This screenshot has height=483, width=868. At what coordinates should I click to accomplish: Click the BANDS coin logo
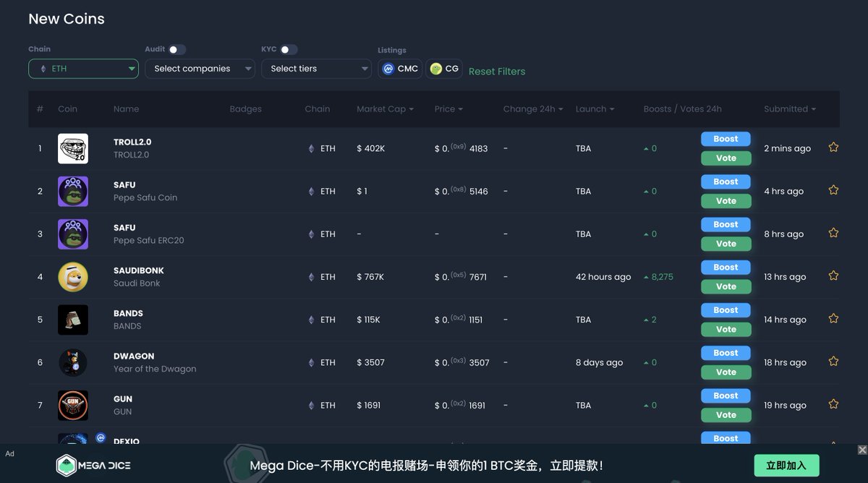click(73, 320)
